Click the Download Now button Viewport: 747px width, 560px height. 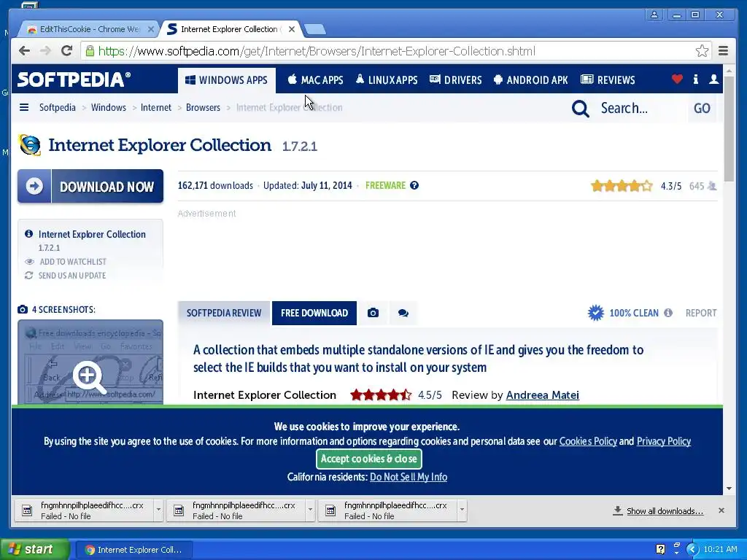(x=90, y=186)
